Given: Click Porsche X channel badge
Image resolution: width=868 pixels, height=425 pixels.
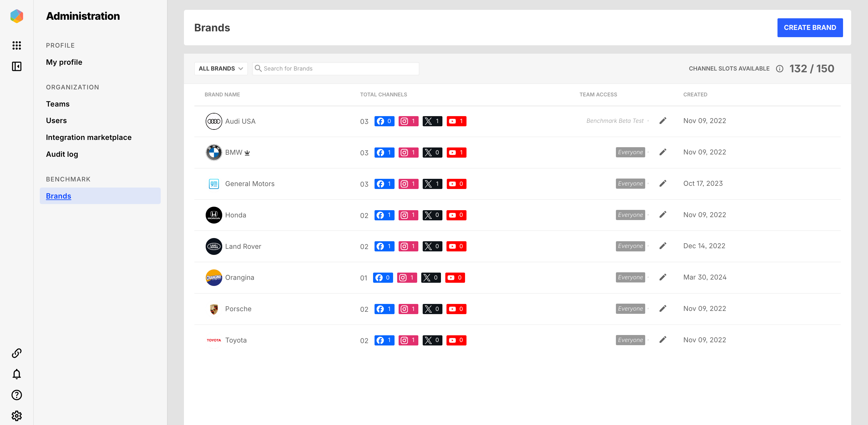Looking at the screenshot, I should pos(432,309).
